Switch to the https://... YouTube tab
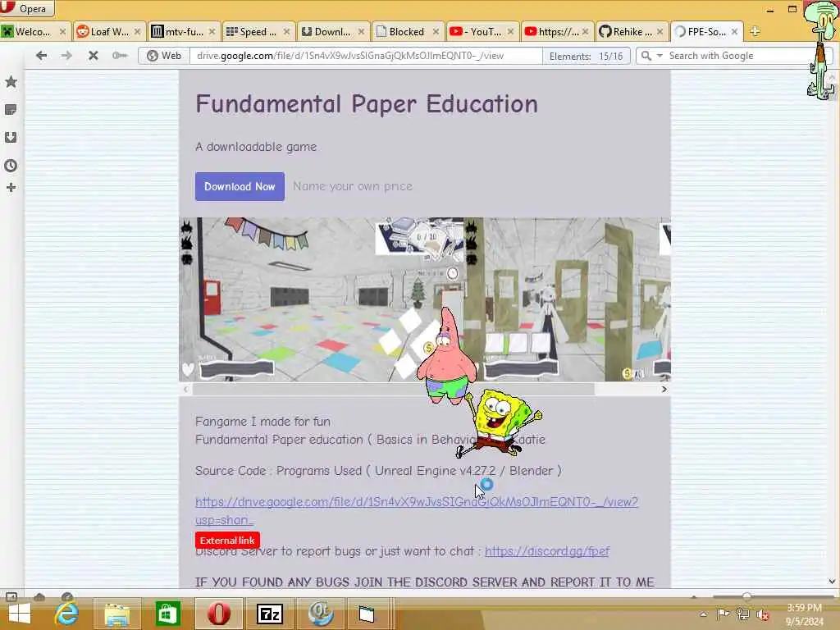840x630 pixels. [556, 32]
